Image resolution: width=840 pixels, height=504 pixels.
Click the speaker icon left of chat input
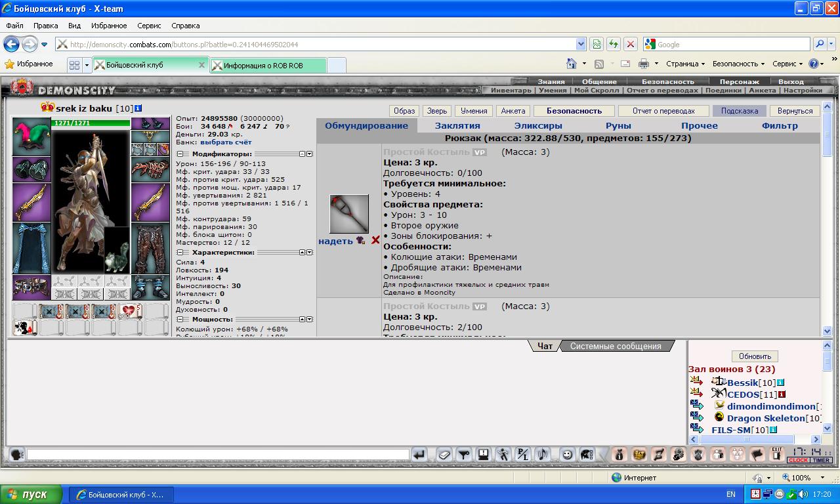[x=16, y=454]
